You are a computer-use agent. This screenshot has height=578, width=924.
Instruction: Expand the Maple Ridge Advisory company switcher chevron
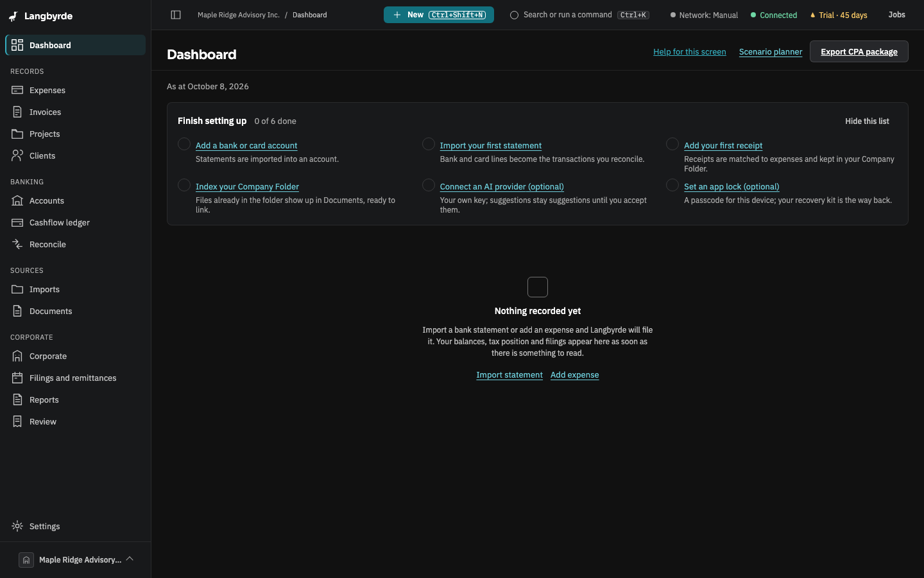130,559
